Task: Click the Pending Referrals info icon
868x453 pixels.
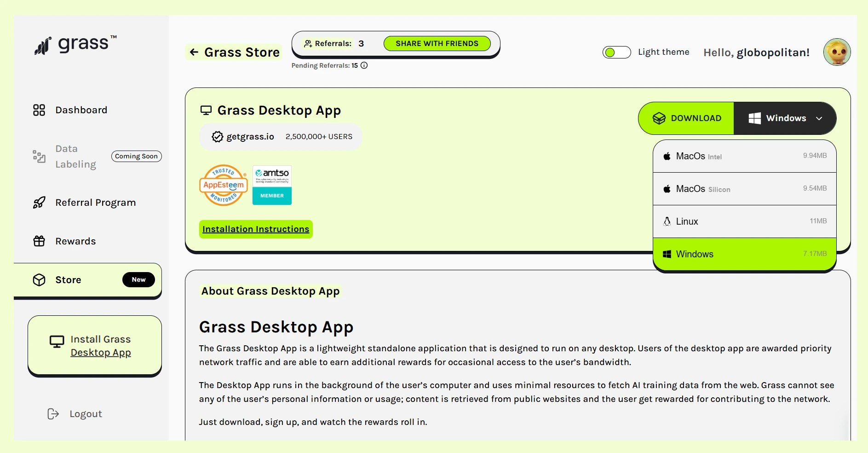Action: click(364, 65)
